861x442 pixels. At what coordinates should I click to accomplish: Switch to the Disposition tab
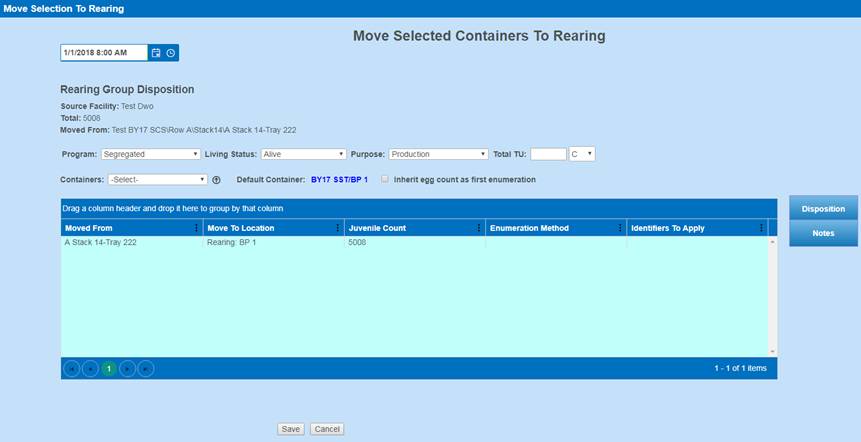[x=823, y=209]
